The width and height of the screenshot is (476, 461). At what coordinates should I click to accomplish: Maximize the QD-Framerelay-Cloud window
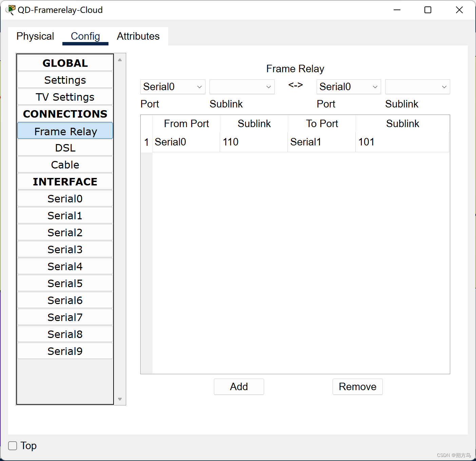(428, 10)
